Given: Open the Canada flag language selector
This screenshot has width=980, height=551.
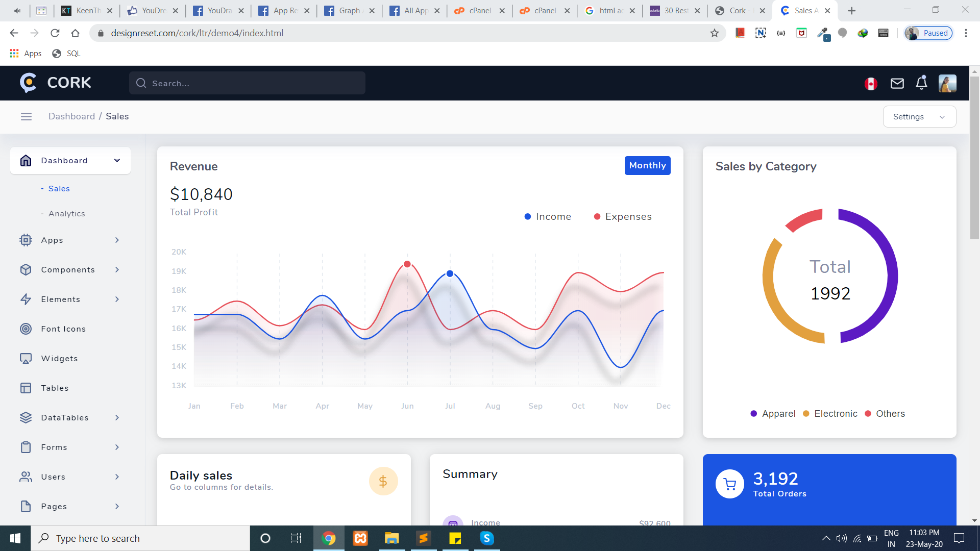Looking at the screenshot, I should point(871,84).
